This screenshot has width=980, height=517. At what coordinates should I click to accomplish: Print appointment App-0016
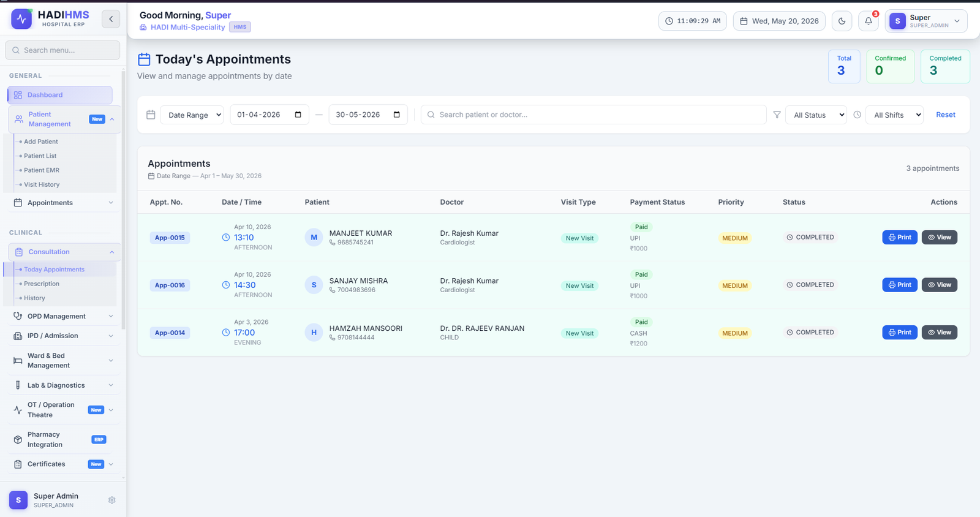tap(900, 285)
